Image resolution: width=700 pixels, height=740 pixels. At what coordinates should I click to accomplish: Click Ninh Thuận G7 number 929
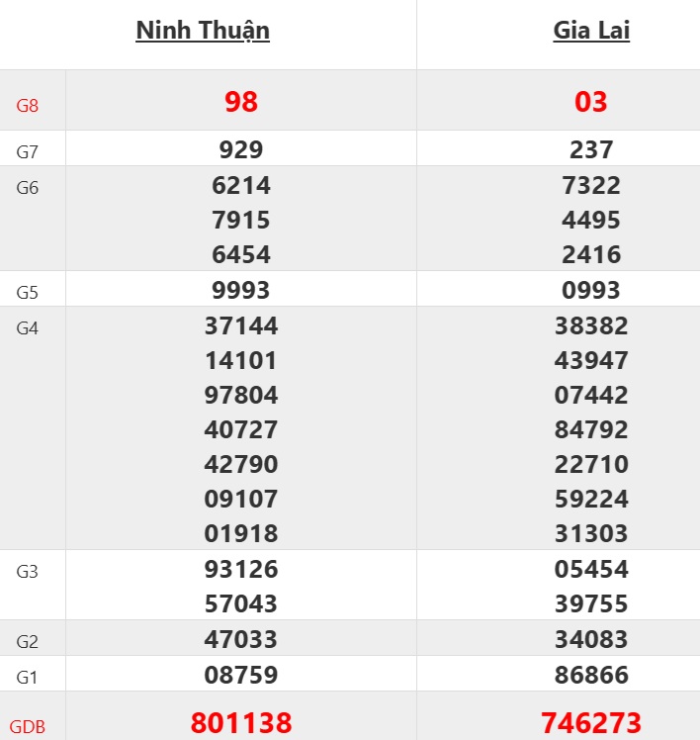tap(241, 150)
